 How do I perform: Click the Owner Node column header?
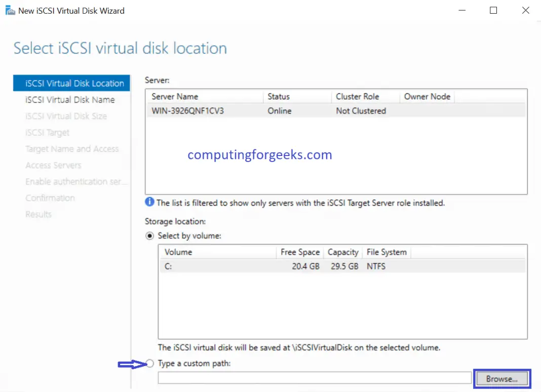coord(427,96)
